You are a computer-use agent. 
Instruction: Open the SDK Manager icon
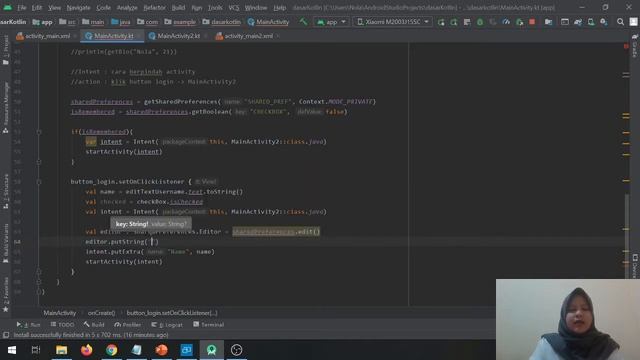[604, 22]
